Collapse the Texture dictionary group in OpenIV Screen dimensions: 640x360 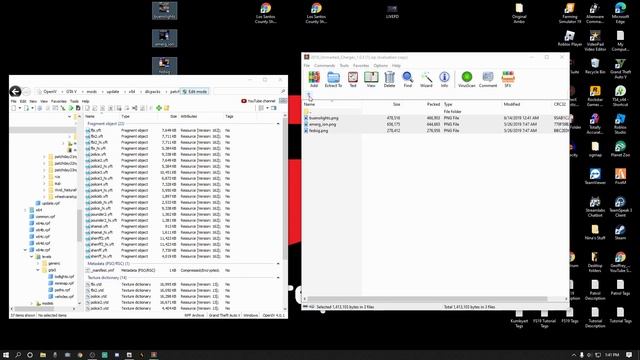point(278,278)
